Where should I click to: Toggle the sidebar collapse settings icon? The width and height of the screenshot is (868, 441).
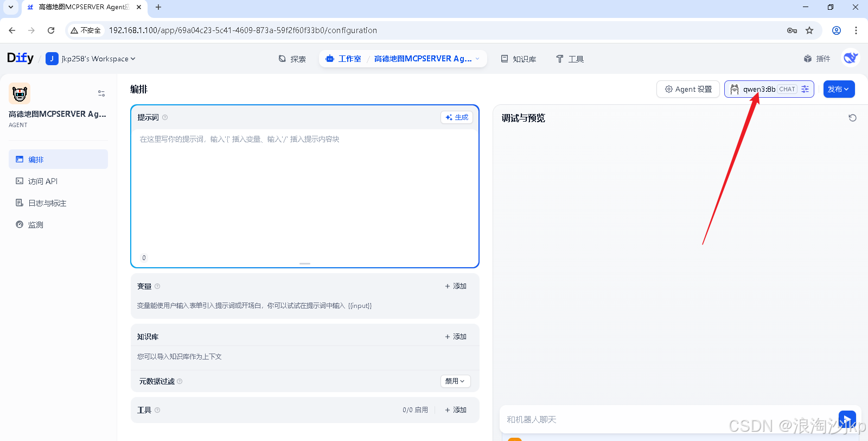(x=101, y=93)
